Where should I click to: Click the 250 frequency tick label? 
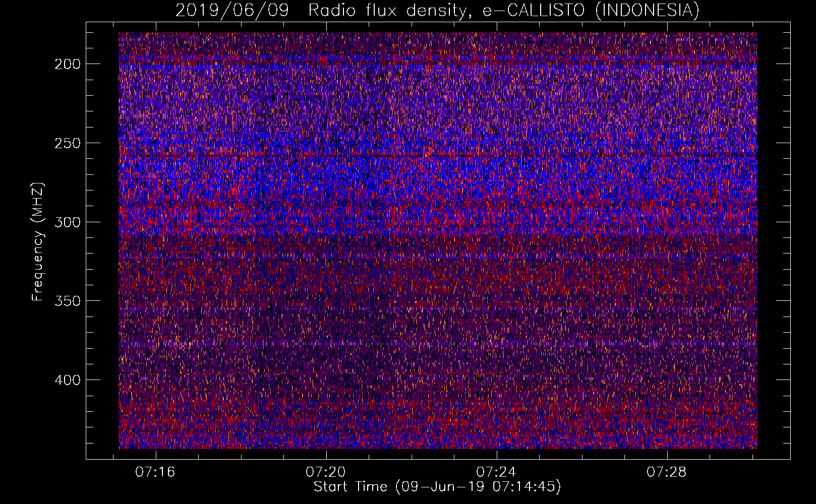click(x=68, y=143)
